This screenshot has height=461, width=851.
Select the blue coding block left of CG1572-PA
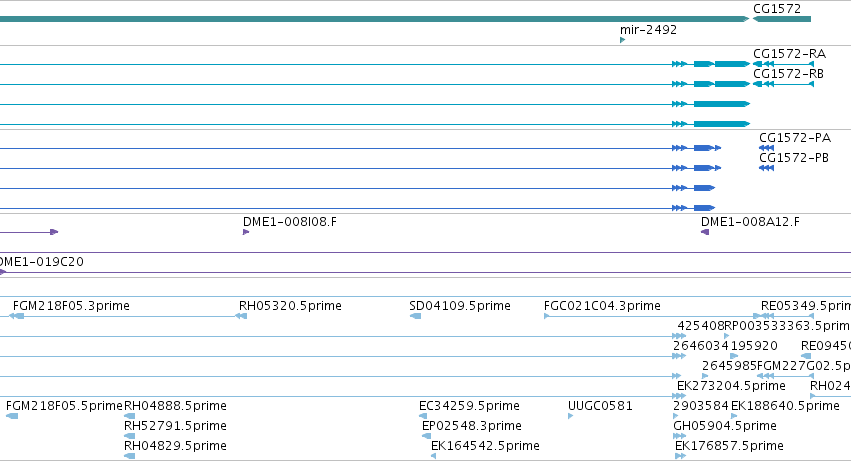click(x=703, y=148)
